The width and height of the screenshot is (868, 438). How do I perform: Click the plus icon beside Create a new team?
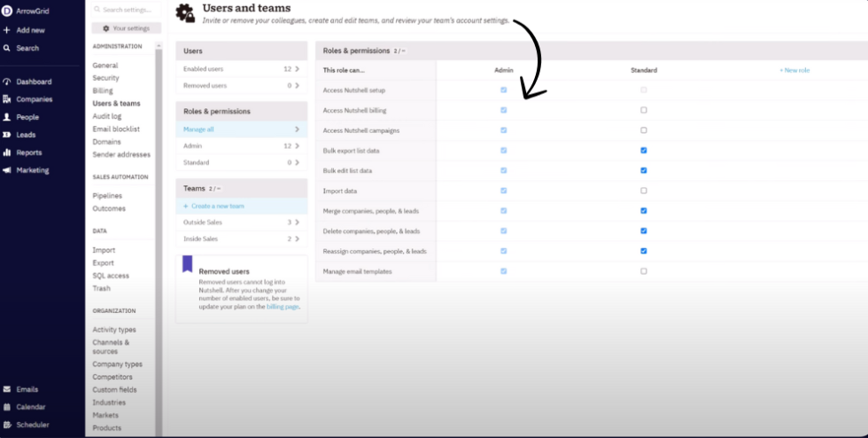point(185,206)
